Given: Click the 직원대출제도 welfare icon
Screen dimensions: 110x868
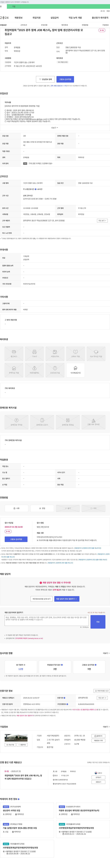Looking at the screenshot, I should coord(34,370).
